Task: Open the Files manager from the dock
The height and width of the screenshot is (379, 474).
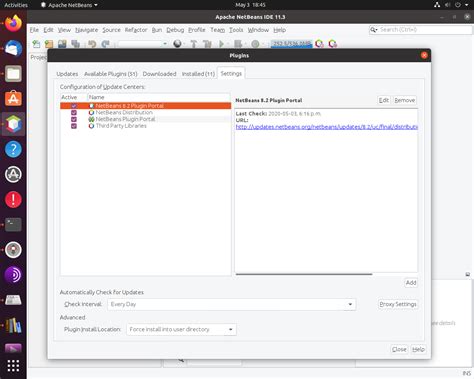Action: 13,74
